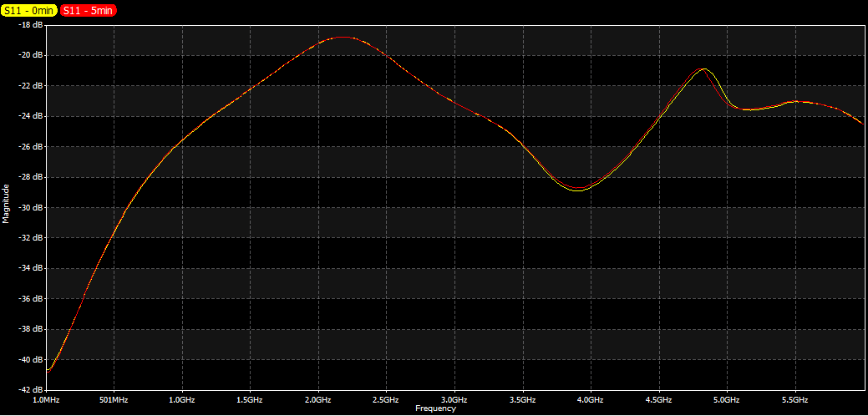Image resolution: width=868 pixels, height=416 pixels.
Task: Click the 3.0GHz frequency label
Action: tap(454, 399)
